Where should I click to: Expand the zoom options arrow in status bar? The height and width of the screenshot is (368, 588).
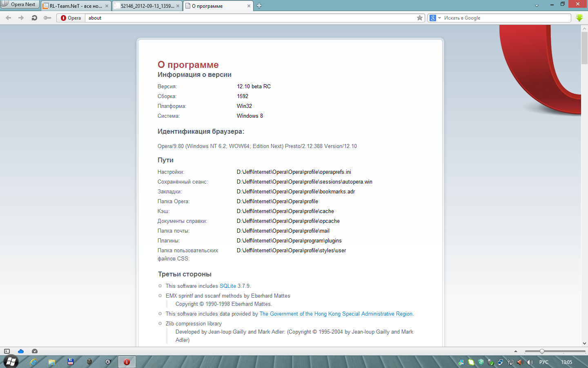click(516, 351)
